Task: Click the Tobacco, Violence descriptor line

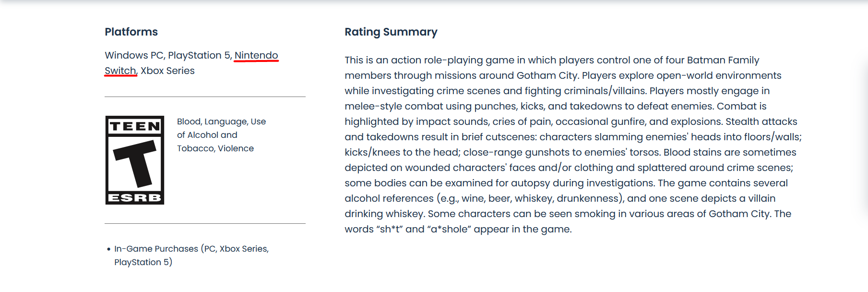Action: click(x=215, y=148)
